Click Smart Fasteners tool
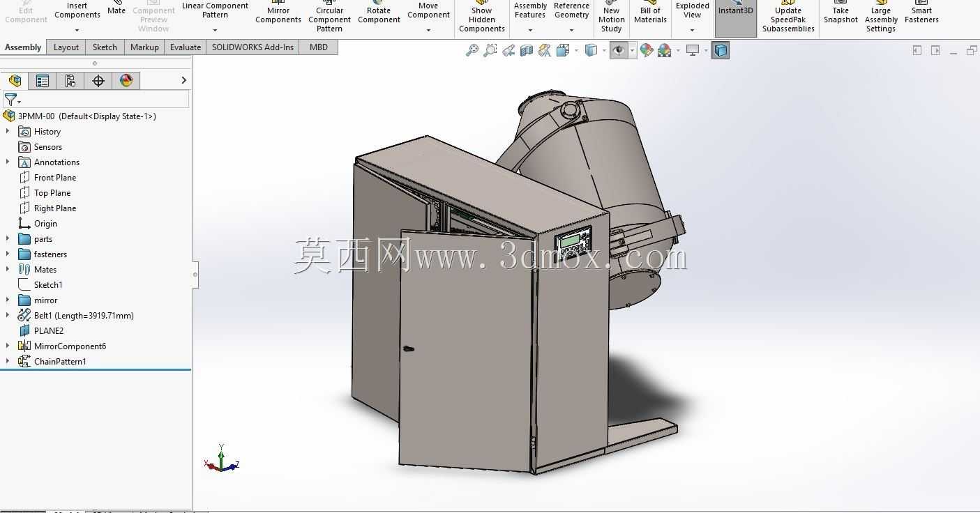Viewport: 980px width, 513px height. (921, 13)
